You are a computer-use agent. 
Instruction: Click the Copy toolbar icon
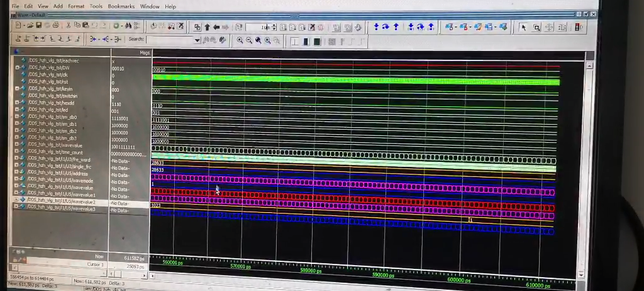pos(77,26)
